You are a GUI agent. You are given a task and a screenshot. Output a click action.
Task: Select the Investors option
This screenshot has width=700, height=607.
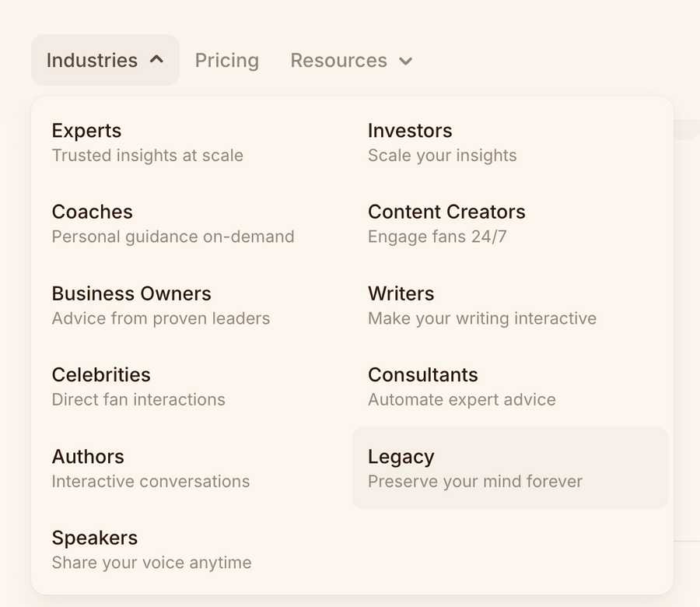point(410,131)
